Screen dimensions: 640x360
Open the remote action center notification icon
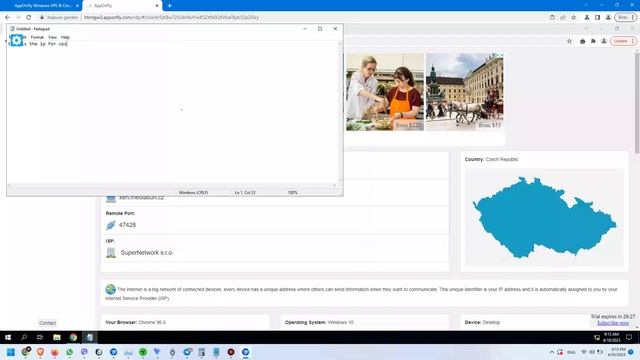[x=629, y=338]
